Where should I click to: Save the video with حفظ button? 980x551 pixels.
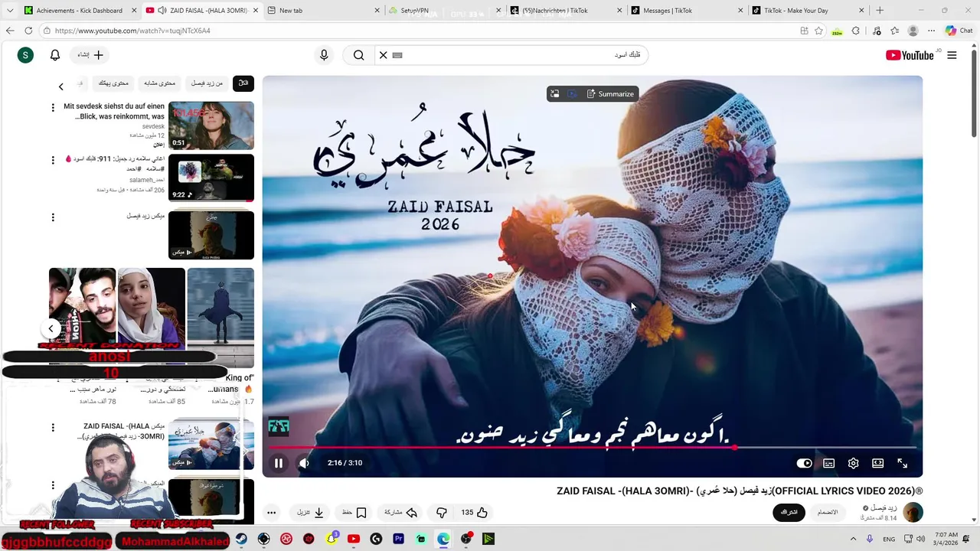tap(354, 513)
